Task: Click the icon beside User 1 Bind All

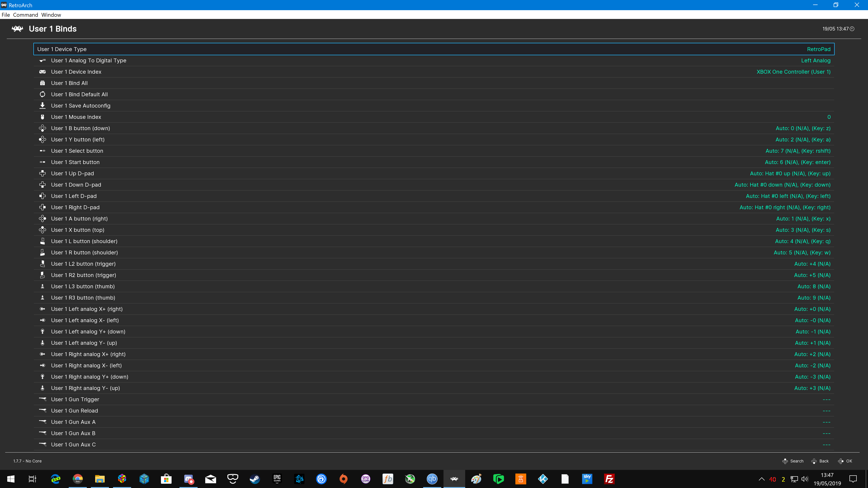Action: click(42, 83)
